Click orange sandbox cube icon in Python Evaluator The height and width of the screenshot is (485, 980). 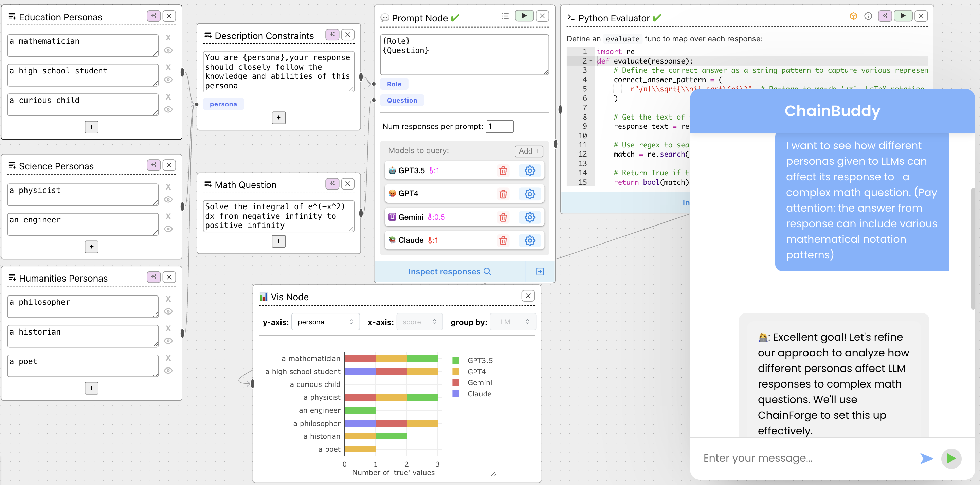[x=853, y=16]
